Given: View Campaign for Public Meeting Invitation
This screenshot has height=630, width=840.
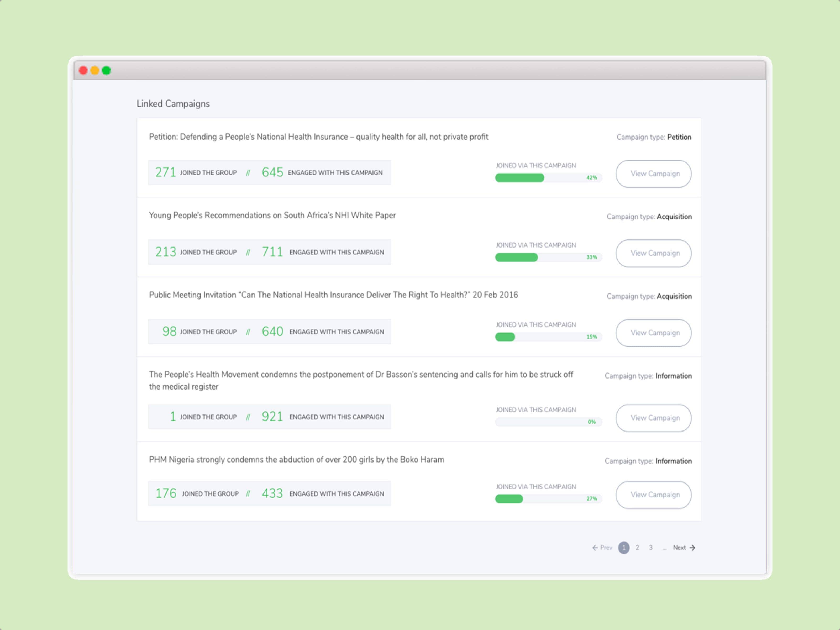Looking at the screenshot, I should click(653, 333).
